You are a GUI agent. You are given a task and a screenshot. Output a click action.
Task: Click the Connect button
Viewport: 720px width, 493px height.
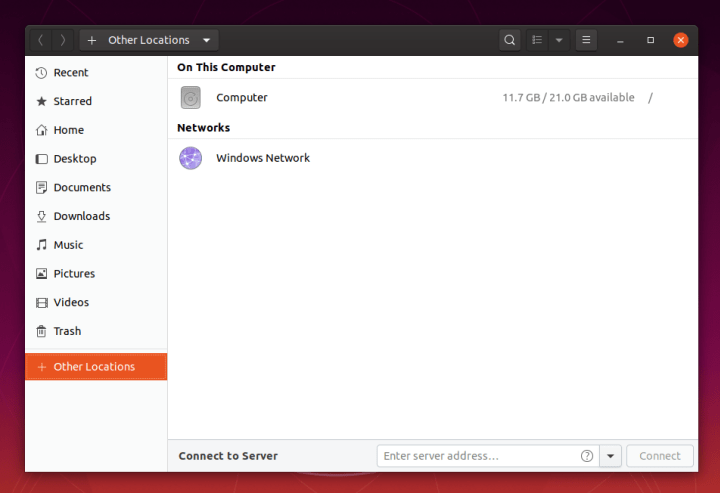(x=660, y=456)
